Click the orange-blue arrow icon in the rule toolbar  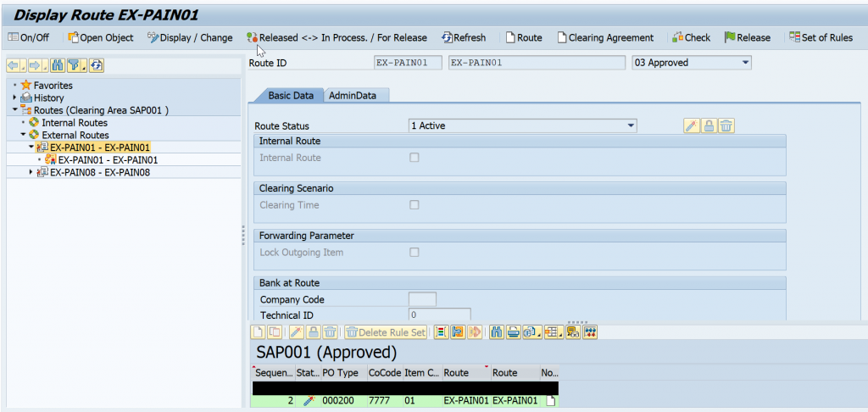click(458, 331)
